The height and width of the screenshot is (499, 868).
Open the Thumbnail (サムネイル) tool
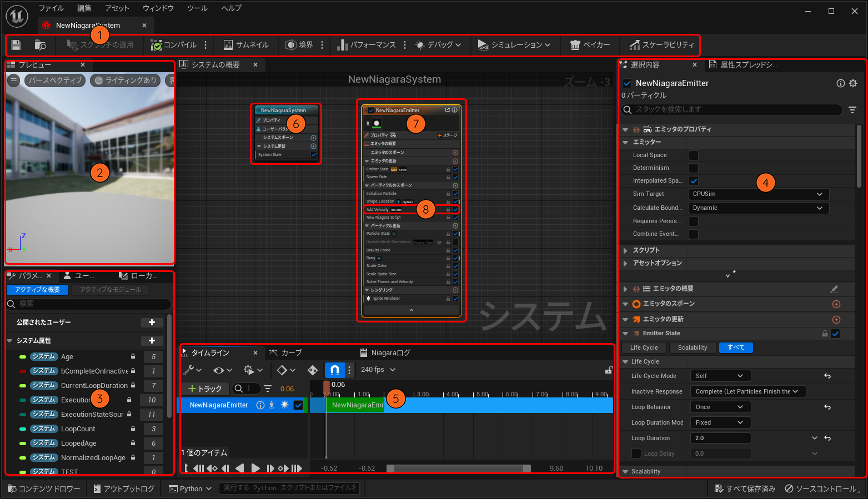coord(246,45)
